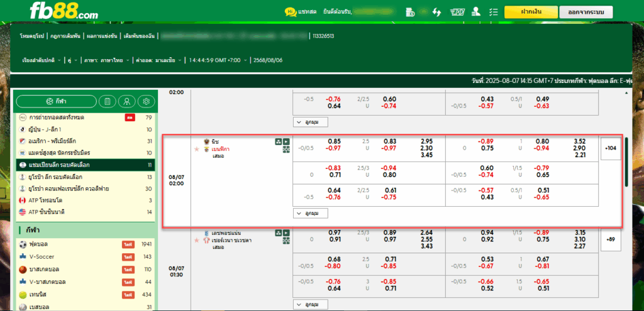Viewport: 644px width, 311px height.
Task: Open the promotions ticket icon in header
Action: (457, 12)
